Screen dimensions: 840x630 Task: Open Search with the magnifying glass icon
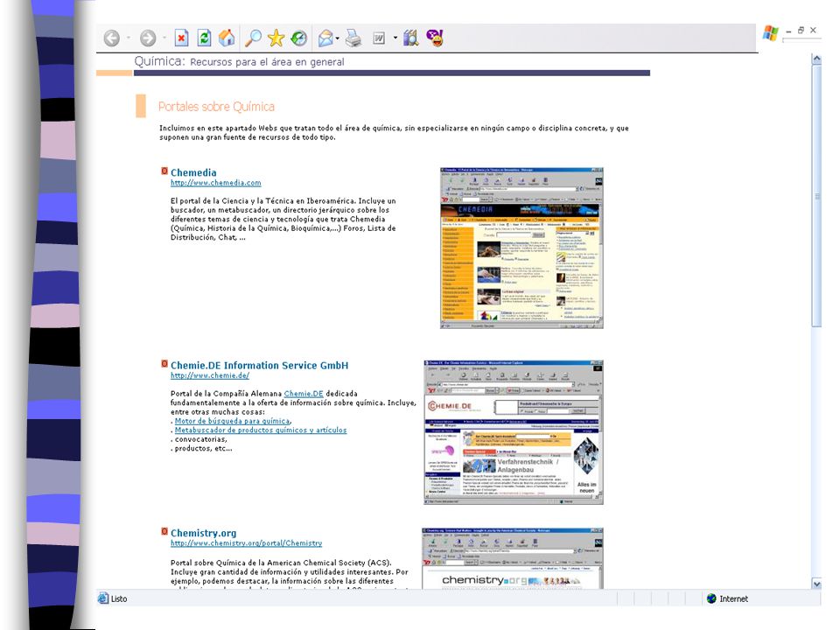pyautogui.click(x=253, y=38)
